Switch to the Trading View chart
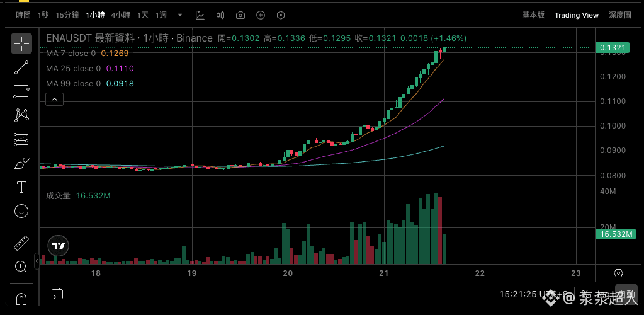 [577, 15]
